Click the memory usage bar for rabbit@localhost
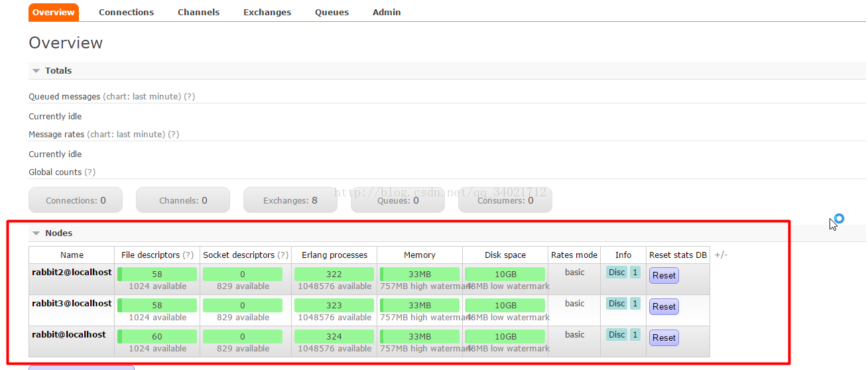 point(420,336)
